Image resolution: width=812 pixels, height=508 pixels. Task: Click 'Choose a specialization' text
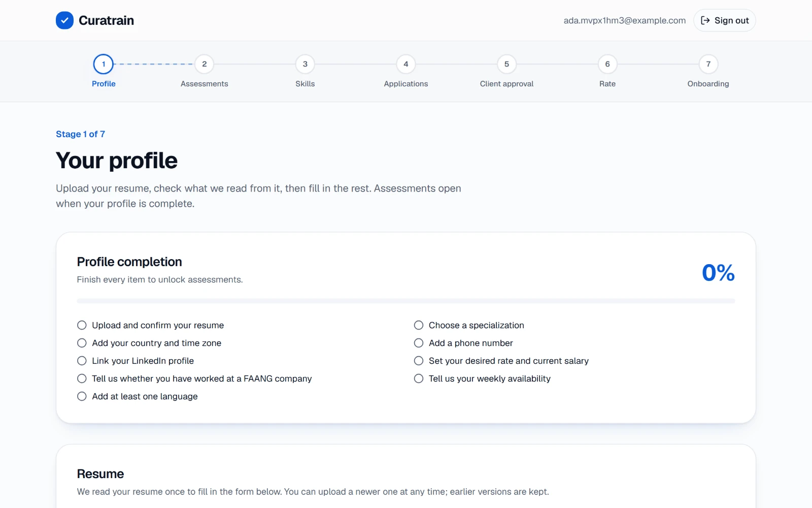point(477,325)
